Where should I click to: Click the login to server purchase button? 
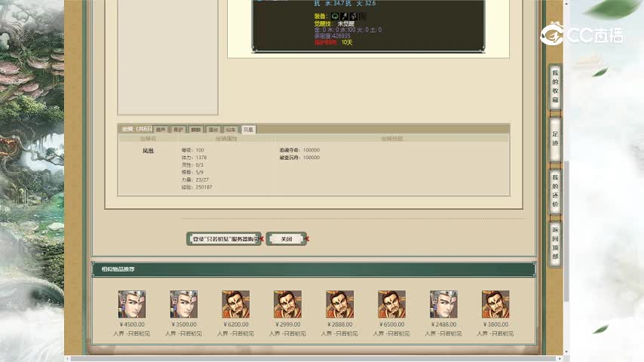[224, 239]
